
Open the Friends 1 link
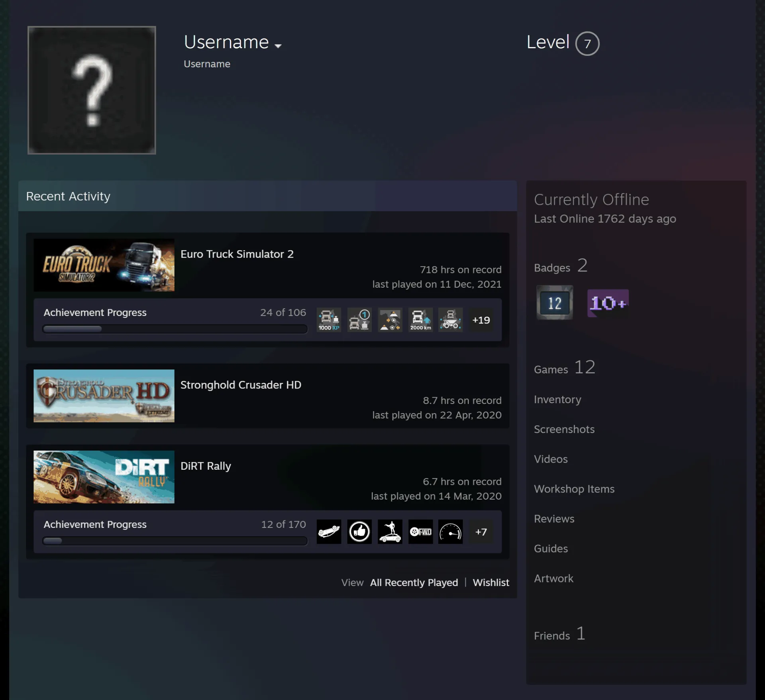pos(560,633)
